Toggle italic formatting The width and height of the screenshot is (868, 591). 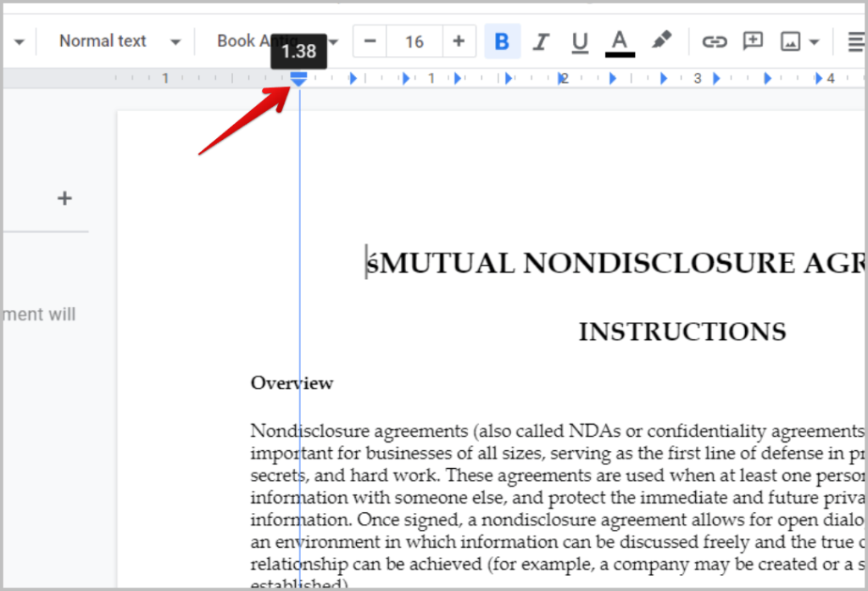[541, 42]
